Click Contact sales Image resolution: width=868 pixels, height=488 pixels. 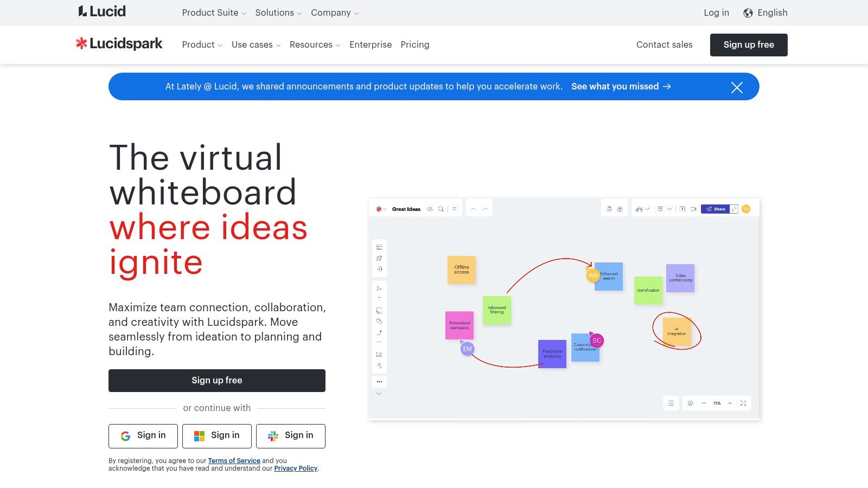point(664,45)
